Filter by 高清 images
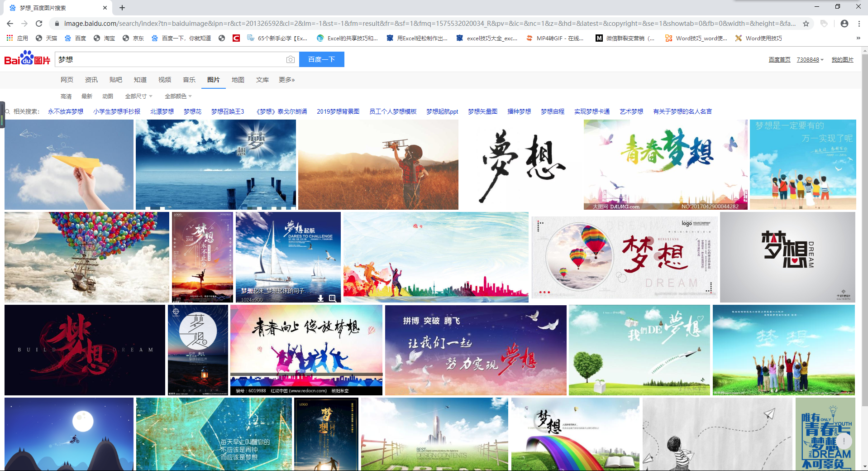Image resolution: width=868 pixels, height=471 pixels. pyautogui.click(x=66, y=96)
